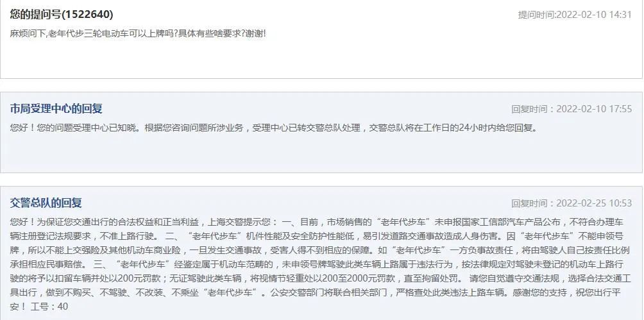Open the 交警总队的回复 heading
644x320 pixels.
pos(46,203)
